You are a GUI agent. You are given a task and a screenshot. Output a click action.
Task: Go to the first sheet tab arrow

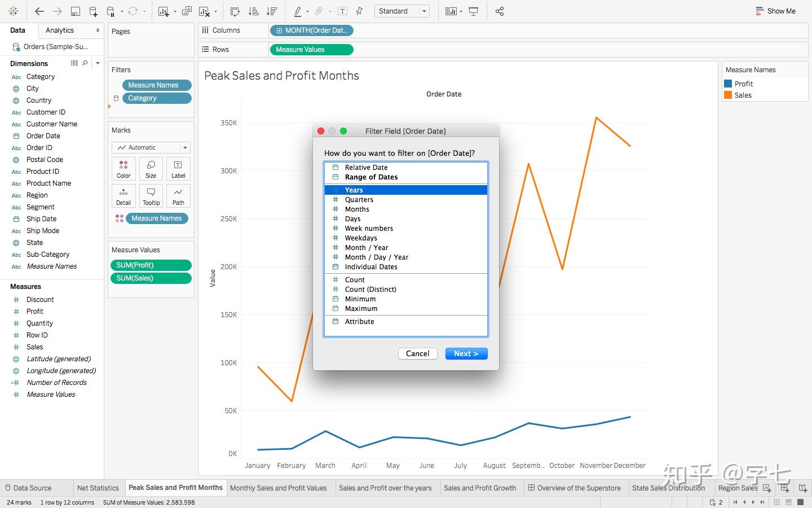click(x=735, y=502)
